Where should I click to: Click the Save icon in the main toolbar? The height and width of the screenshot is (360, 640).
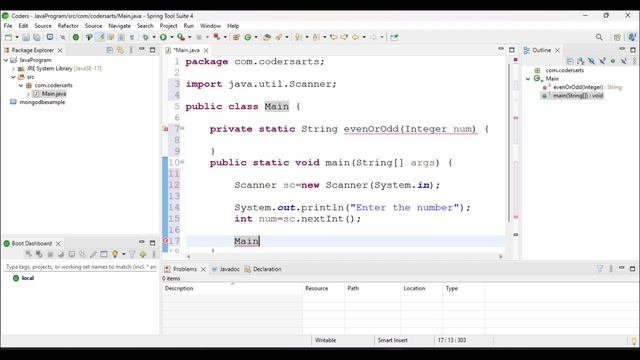26,37
